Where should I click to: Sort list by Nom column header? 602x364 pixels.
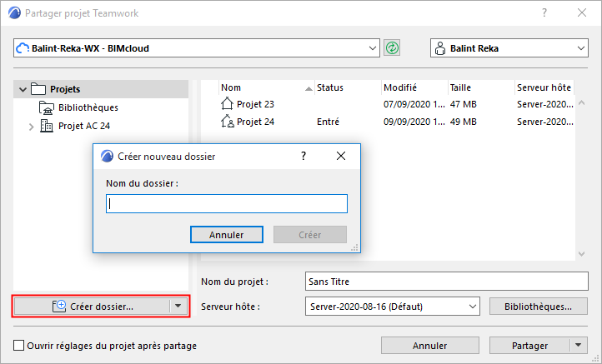[x=267, y=87]
